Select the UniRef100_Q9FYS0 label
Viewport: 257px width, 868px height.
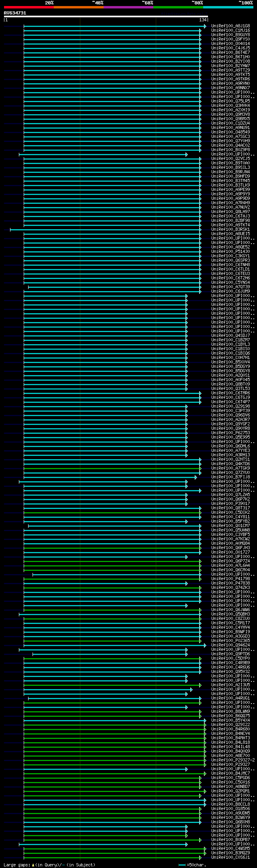pos(230,39)
